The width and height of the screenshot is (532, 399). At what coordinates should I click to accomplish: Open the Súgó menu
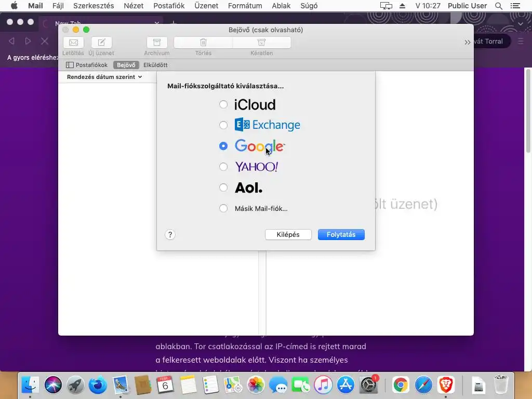[309, 6]
